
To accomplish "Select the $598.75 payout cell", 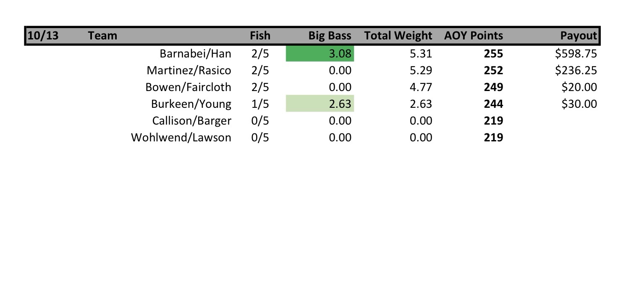I will (x=576, y=54).
